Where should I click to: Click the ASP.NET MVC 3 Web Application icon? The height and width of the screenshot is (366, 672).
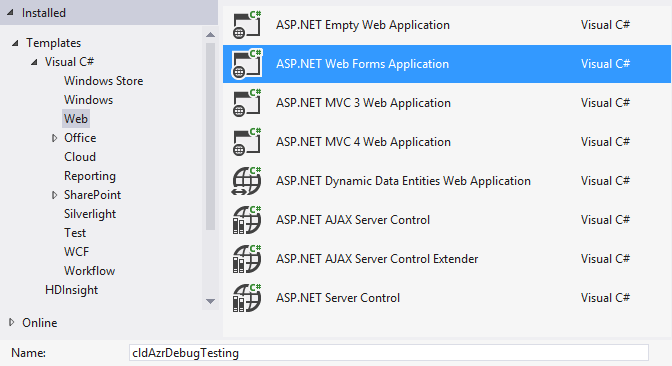[x=247, y=103]
